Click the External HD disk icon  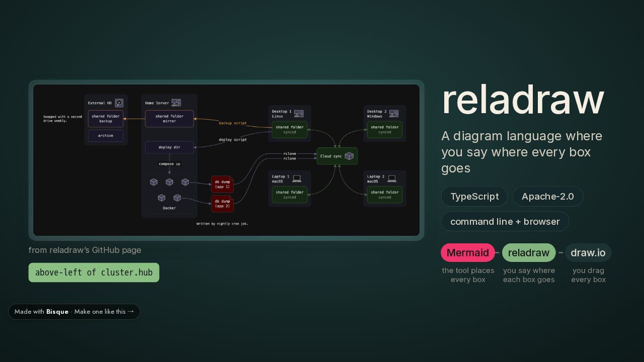(119, 103)
